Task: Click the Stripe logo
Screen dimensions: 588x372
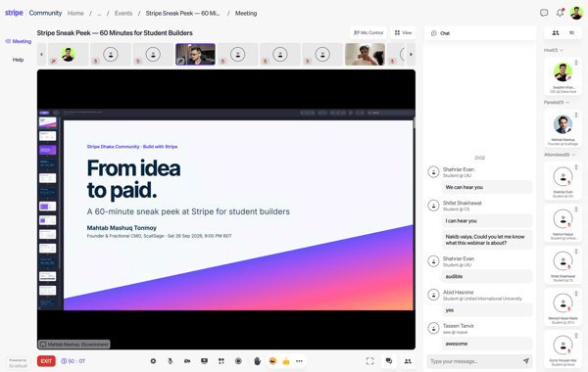Action: 14,13
